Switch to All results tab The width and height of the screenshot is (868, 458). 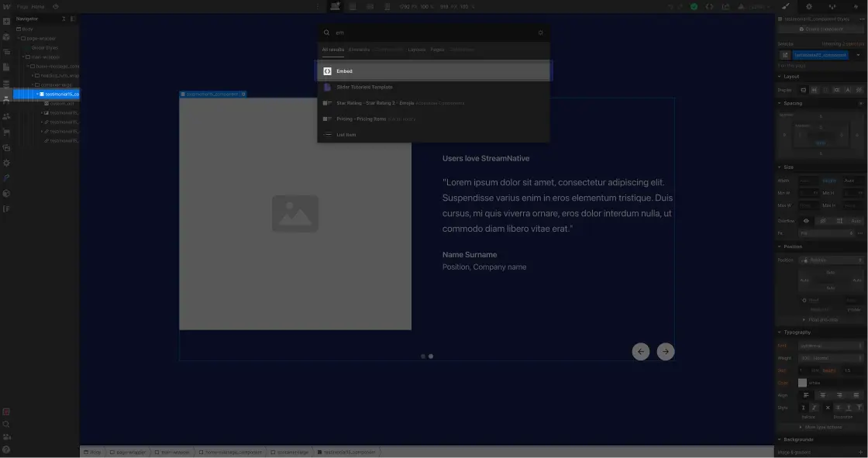click(x=332, y=50)
